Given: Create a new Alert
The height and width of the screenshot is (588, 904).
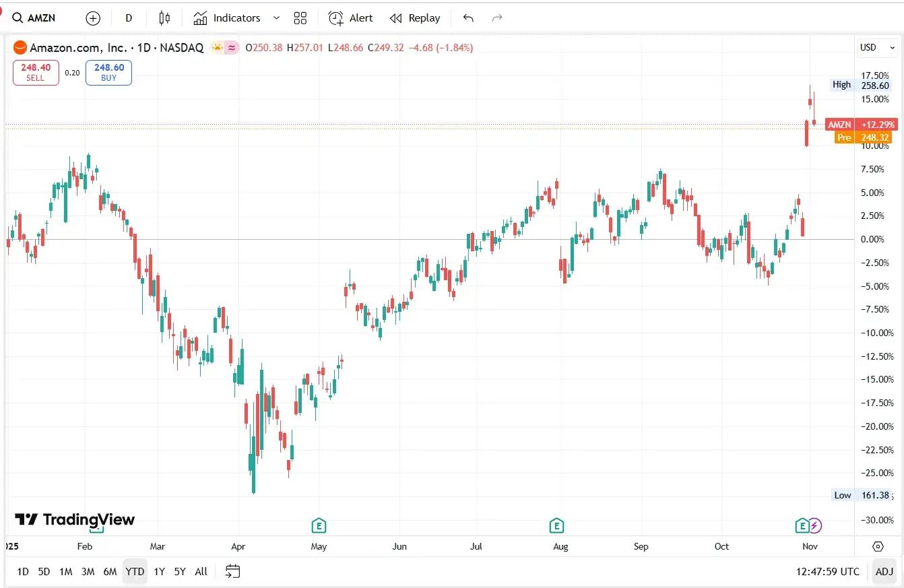Looking at the screenshot, I should [x=350, y=18].
